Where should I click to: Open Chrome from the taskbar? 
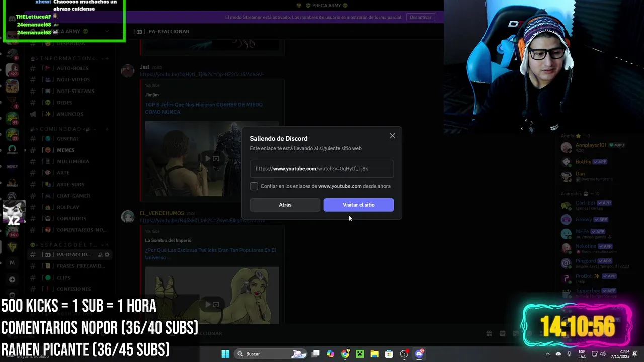345,354
